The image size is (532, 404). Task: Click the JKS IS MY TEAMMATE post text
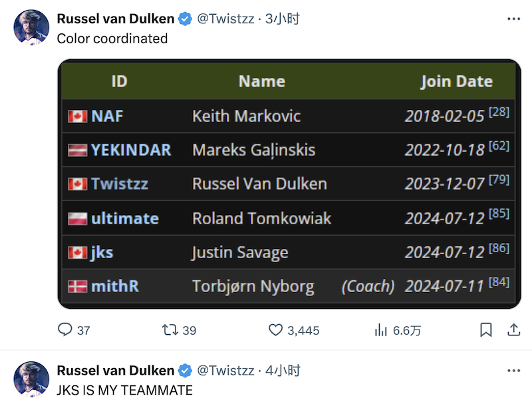pyautogui.click(x=124, y=390)
